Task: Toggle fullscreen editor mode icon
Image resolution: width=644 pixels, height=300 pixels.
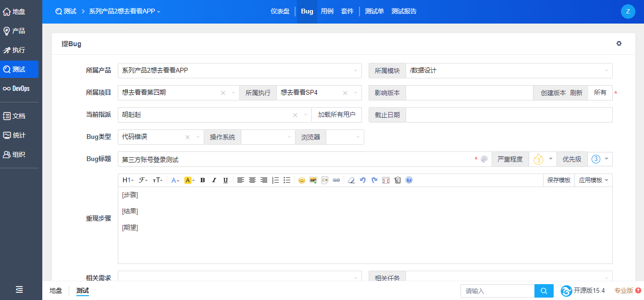Action: (x=386, y=180)
